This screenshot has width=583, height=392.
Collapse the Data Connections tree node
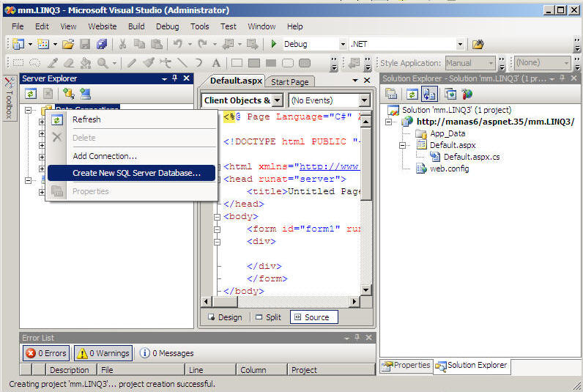coord(29,110)
